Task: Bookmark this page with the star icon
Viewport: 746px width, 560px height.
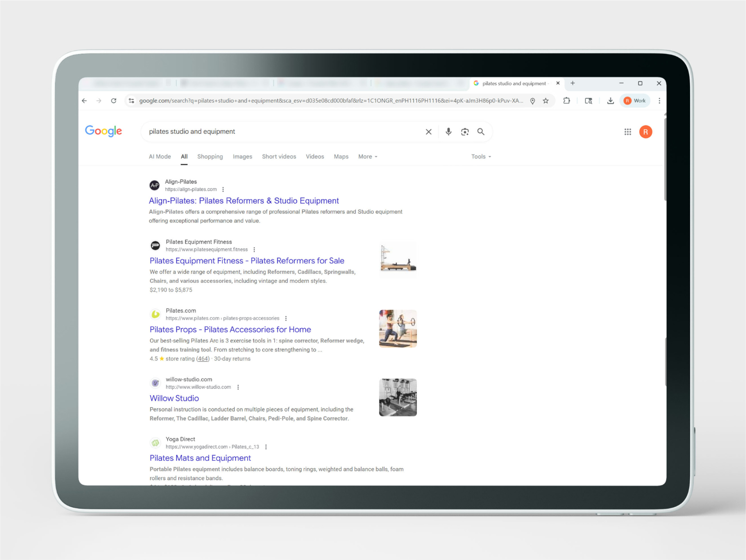Action: point(546,101)
